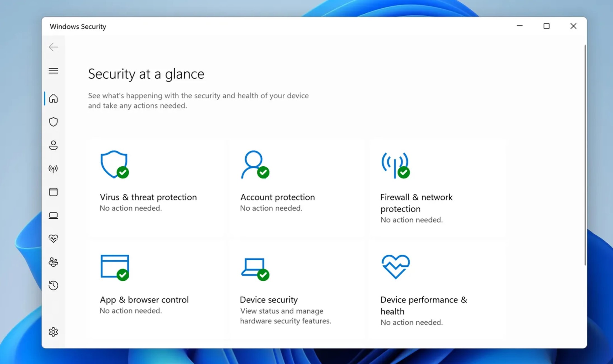
Task: Open App & browser control sidebar icon
Action: pyautogui.click(x=53, y=192)
